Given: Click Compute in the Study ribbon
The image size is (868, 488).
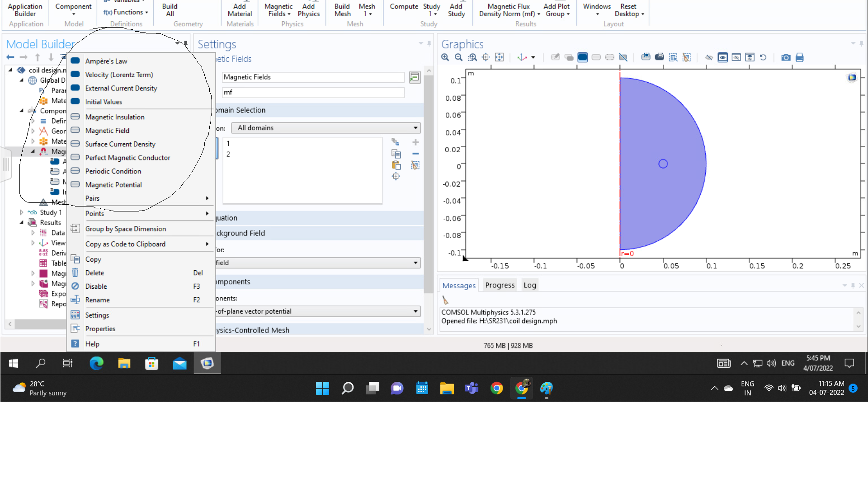Looking at the screenshot, I should click(x=404, y=6).
